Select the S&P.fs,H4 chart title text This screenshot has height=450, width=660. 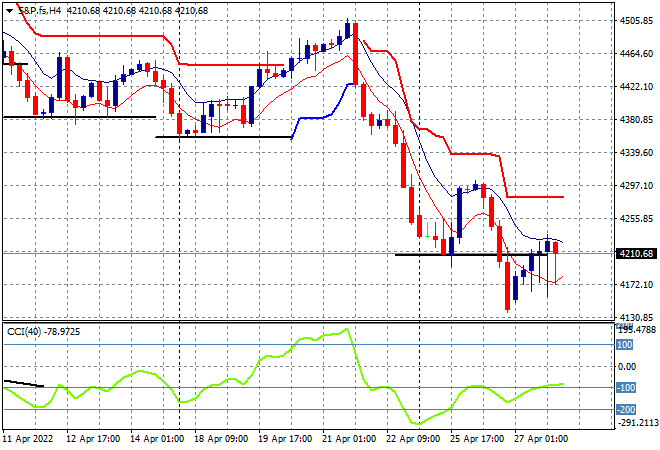coord(40,11)
